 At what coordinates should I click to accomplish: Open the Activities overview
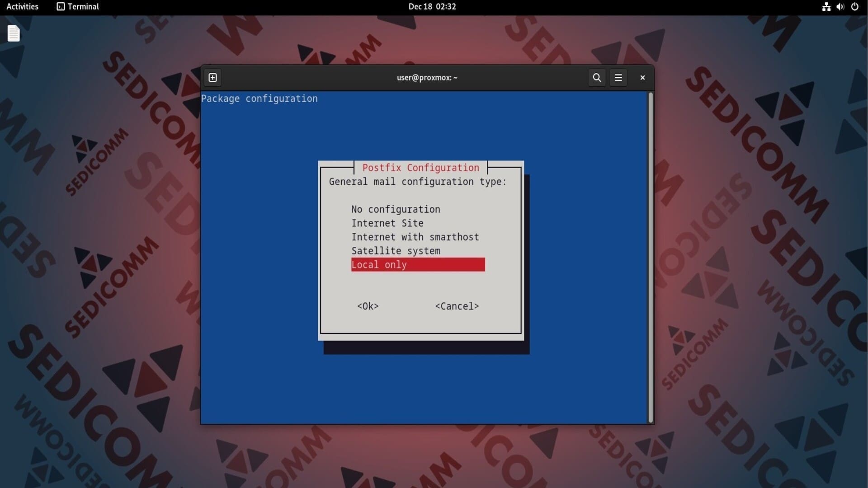[x=22, y=7]
